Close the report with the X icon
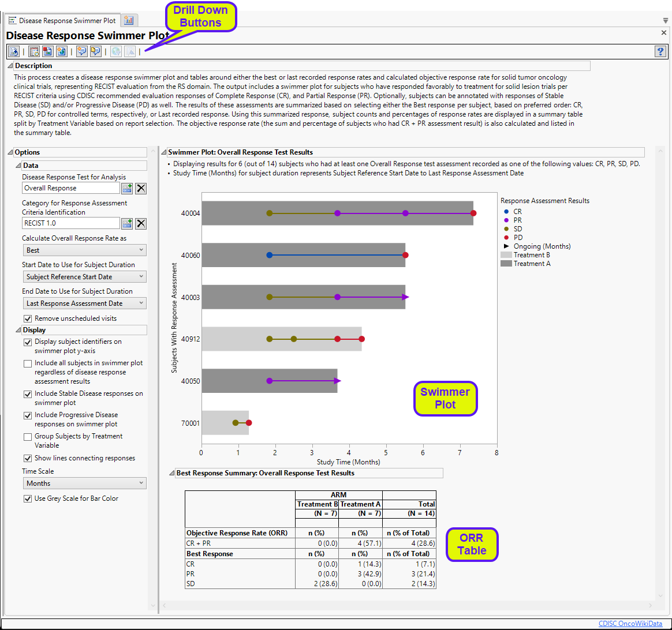This screenshot has width=672, height=630. click(663, 32)
